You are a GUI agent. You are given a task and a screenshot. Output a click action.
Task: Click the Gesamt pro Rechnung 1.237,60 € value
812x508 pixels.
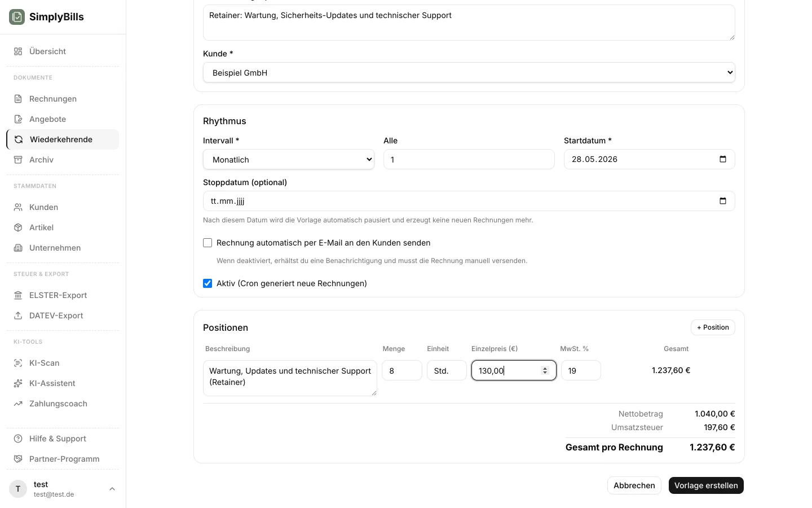(712, 447)
